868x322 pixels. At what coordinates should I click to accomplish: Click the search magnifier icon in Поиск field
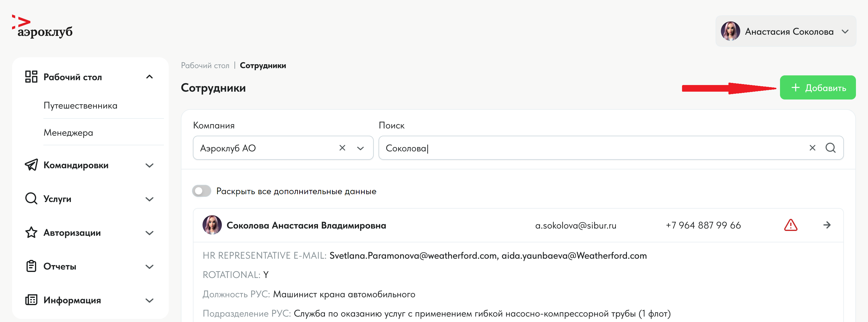point(830,148)
